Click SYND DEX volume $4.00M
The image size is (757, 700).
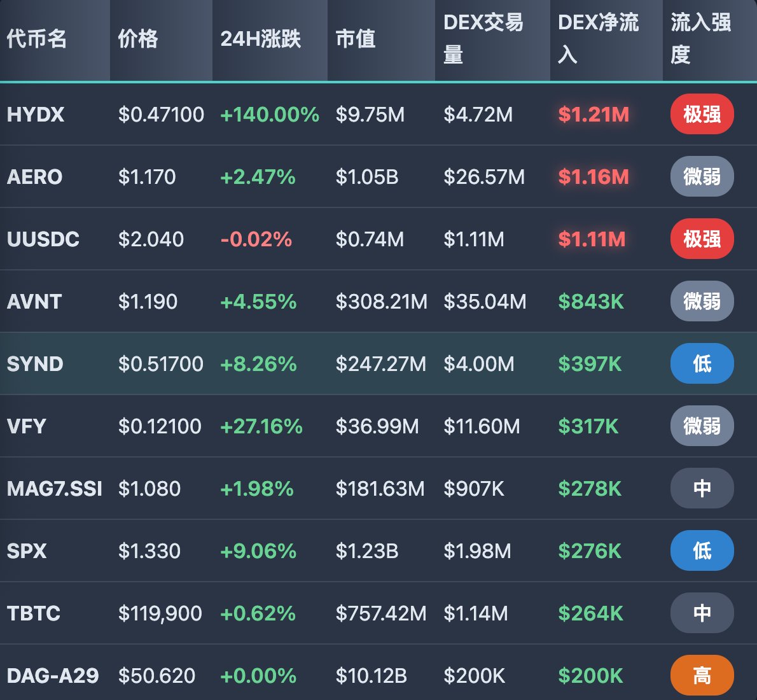tap(480, 364)
